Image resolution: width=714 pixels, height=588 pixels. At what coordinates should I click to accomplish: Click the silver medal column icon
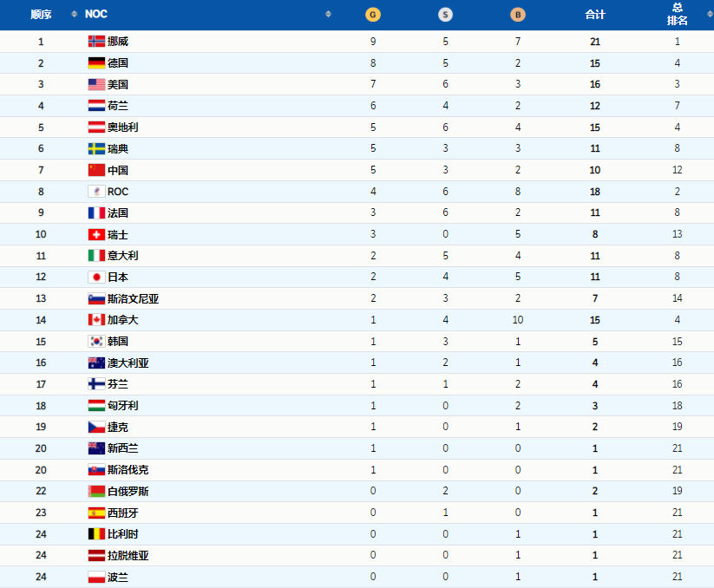[445, 15]
